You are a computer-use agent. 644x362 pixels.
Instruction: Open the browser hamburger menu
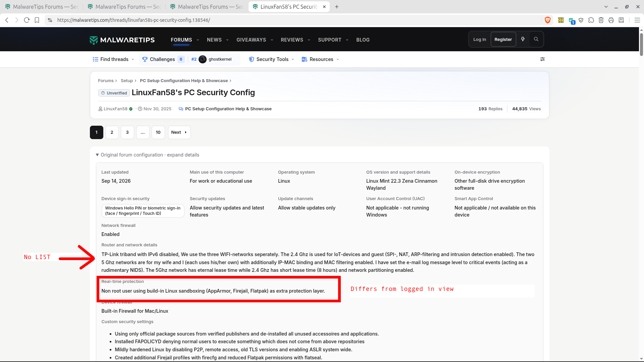click(x=637, y=20)
